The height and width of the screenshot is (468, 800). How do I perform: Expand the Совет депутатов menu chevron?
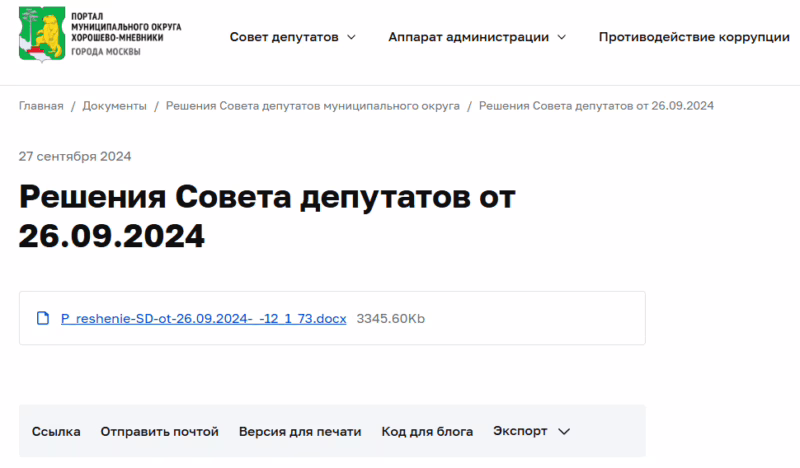[x=352, y=37]
